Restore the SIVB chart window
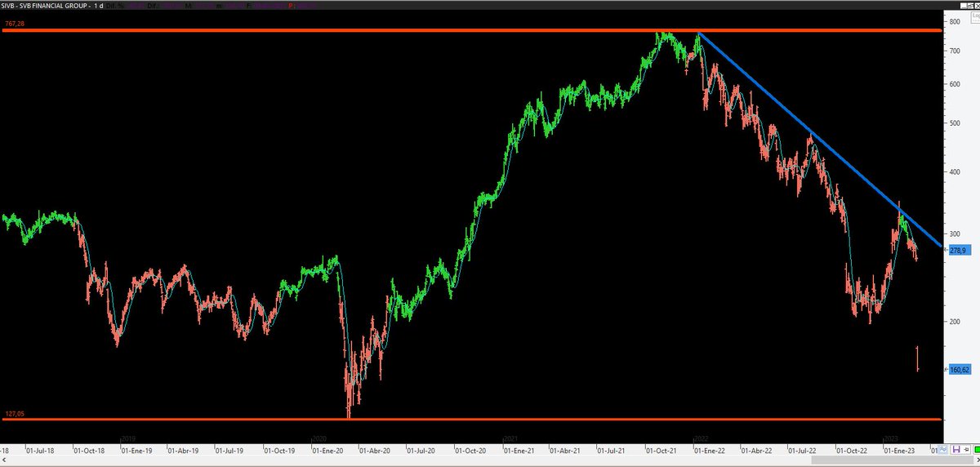The image size is (980, 467). pos(970,6)
